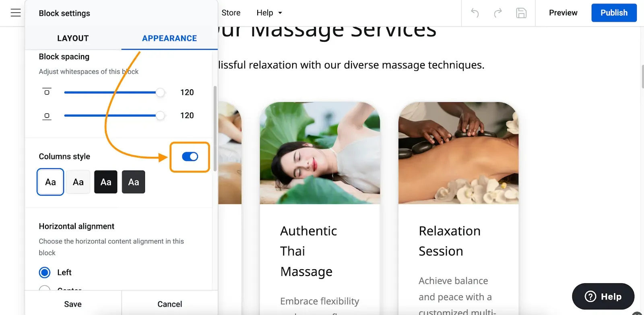The width and height of the screenshot is (644, 315).
Task: Click the bottom spacing value 120
Action: click(x=187, y=115)
